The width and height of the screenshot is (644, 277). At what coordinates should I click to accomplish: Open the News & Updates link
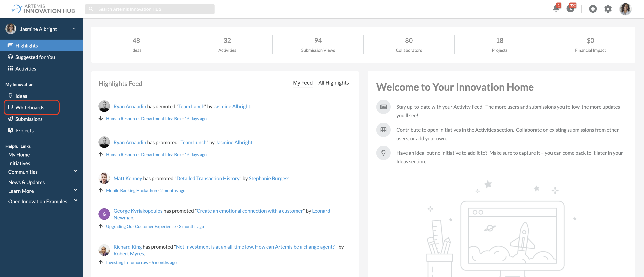26,182
